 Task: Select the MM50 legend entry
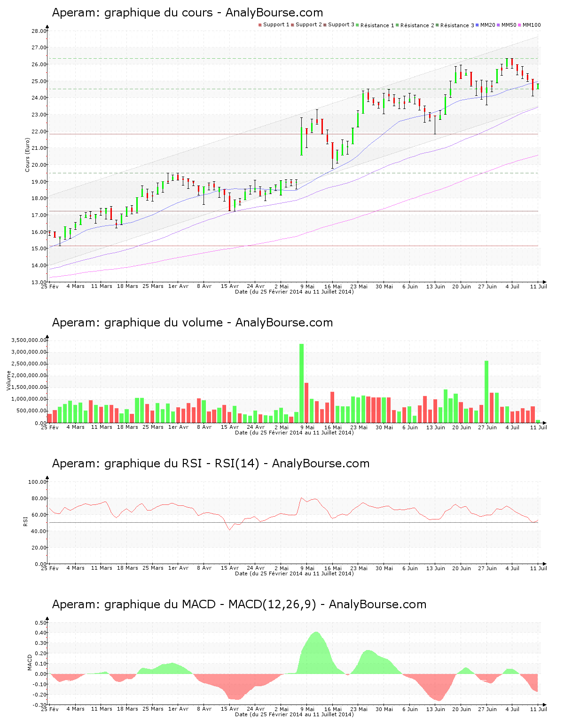tap(509, 25)
